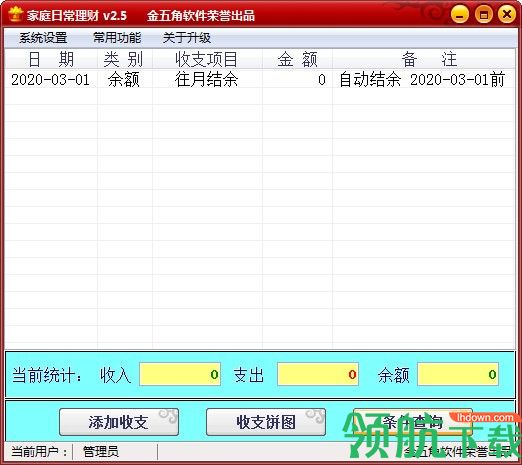Click the 条件查询 button
The height and width of the screenshot is (465, 522).
(413, 422)
